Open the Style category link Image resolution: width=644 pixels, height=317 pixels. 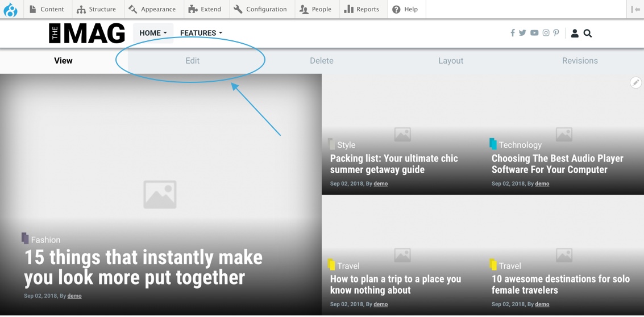[346, 145]
